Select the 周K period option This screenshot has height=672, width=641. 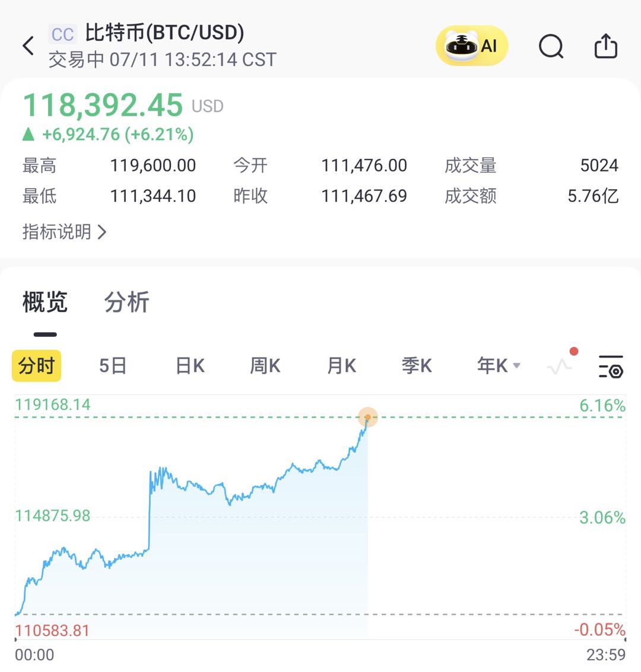point(265,365)
